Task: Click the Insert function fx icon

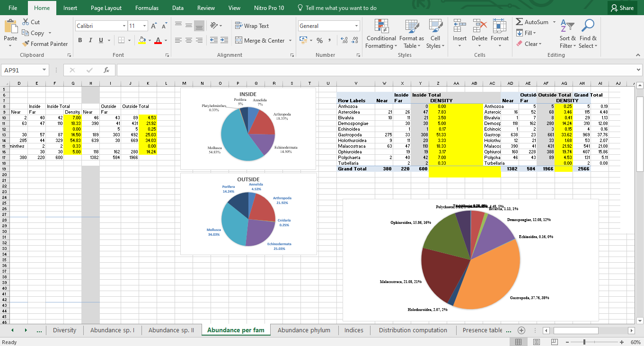Action: coord(106,70)
